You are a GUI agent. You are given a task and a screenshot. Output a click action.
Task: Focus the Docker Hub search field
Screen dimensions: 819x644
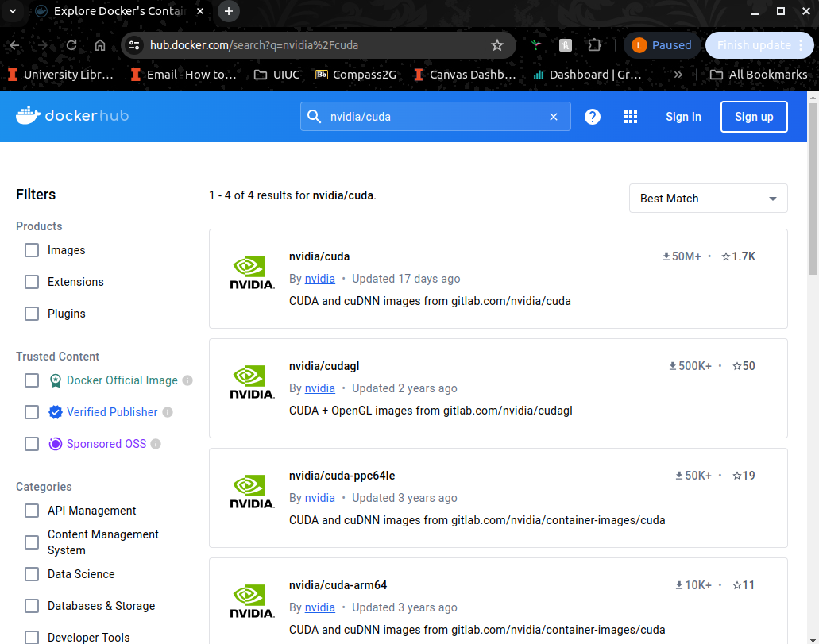pyautogui.click(x=435, y=117)
